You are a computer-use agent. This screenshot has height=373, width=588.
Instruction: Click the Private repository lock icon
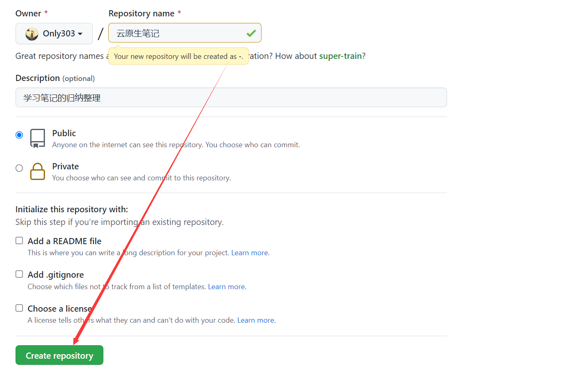[38, 171]
